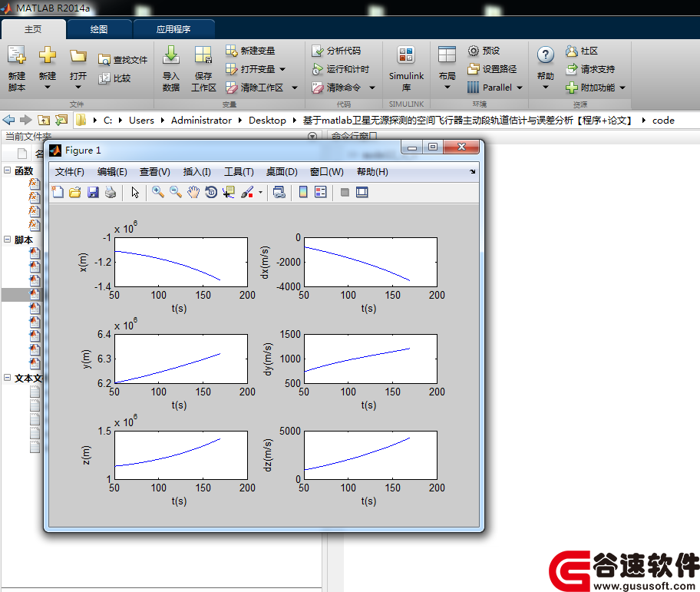
Task: Expand the Add-Ons (附加功能) dropdown
Action: click(x=622, y=88)
